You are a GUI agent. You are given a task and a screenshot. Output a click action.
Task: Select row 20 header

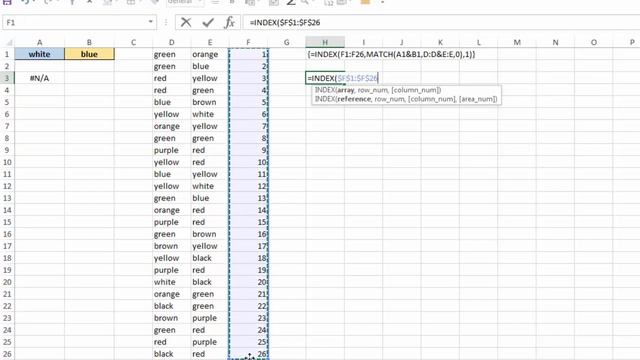7,282
